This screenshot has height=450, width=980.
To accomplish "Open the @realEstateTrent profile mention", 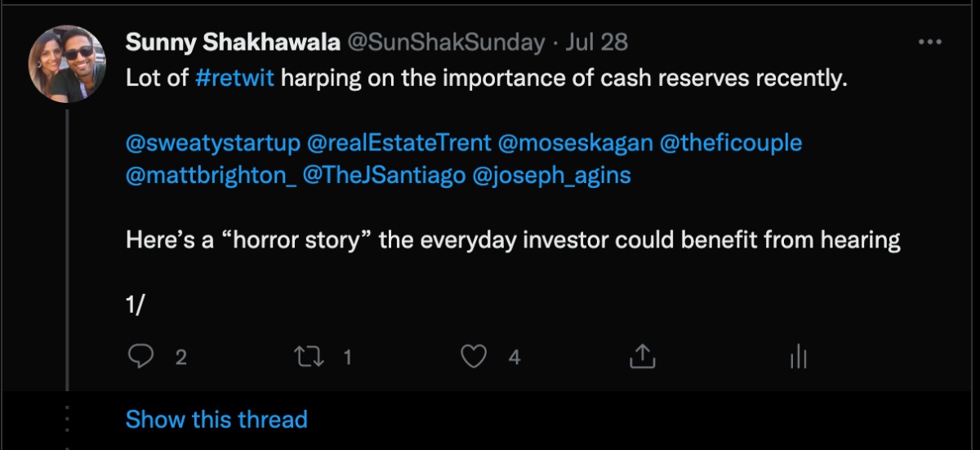I will point(399,143).
